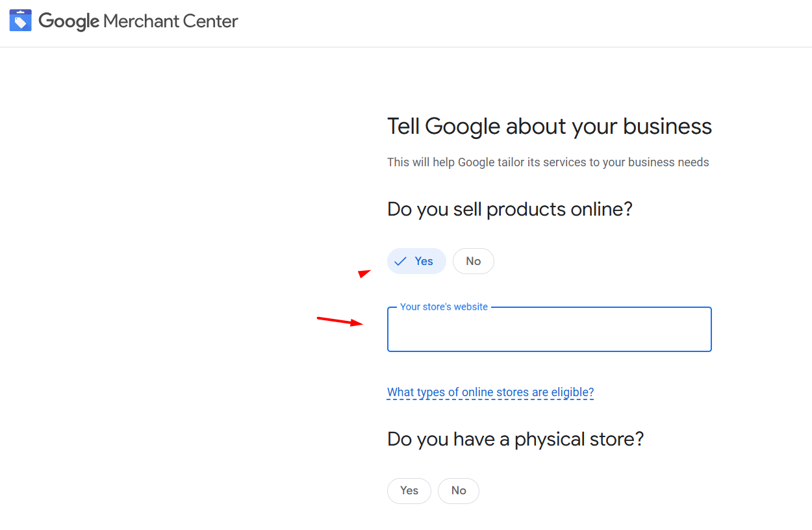The height and width of the screenshot is (530, 812).
Task: Click the 'Do you sell products online?' question
Action: (x=510, y=209)
